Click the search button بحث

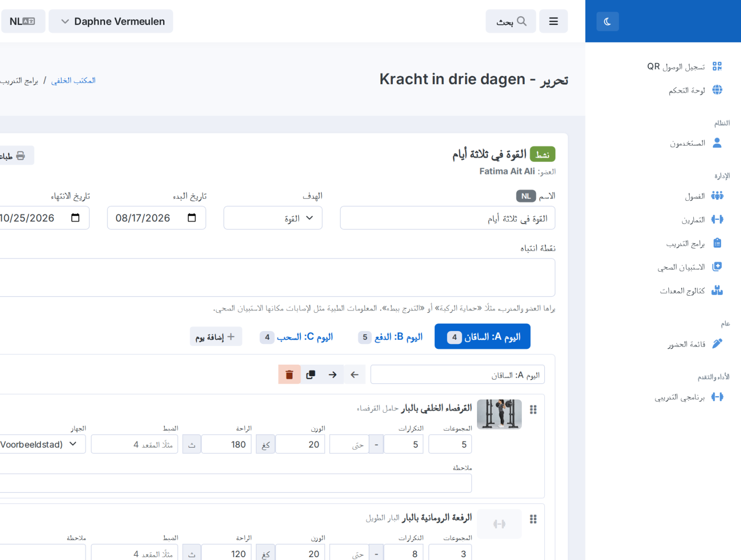click(x=511, y=21)
